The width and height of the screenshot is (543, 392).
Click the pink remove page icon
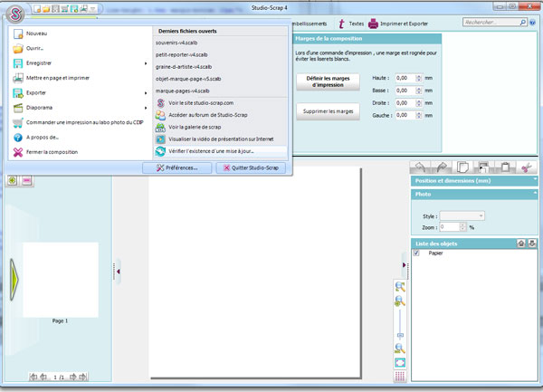tap(27, 180)
